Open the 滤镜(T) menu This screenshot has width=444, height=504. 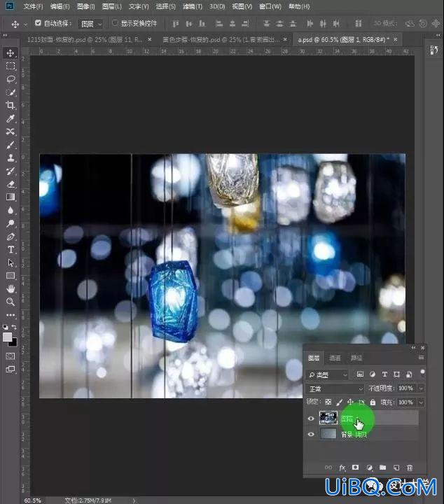coord(193,6)
